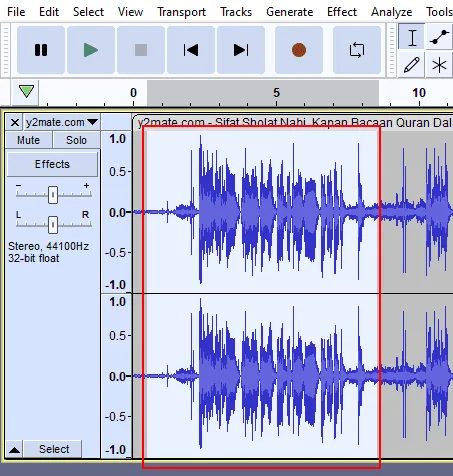
Task: Open the track Effects panel
Action: (52, 164)
